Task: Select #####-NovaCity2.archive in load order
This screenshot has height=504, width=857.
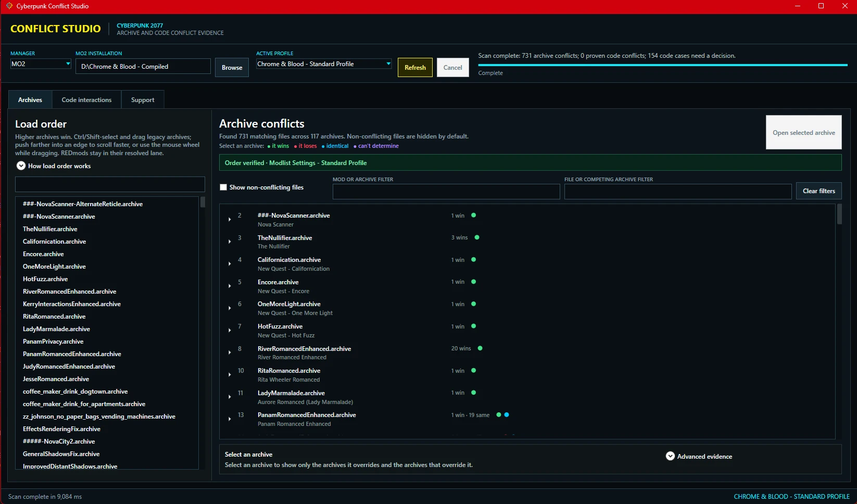Action: click(x=107, y=442)
